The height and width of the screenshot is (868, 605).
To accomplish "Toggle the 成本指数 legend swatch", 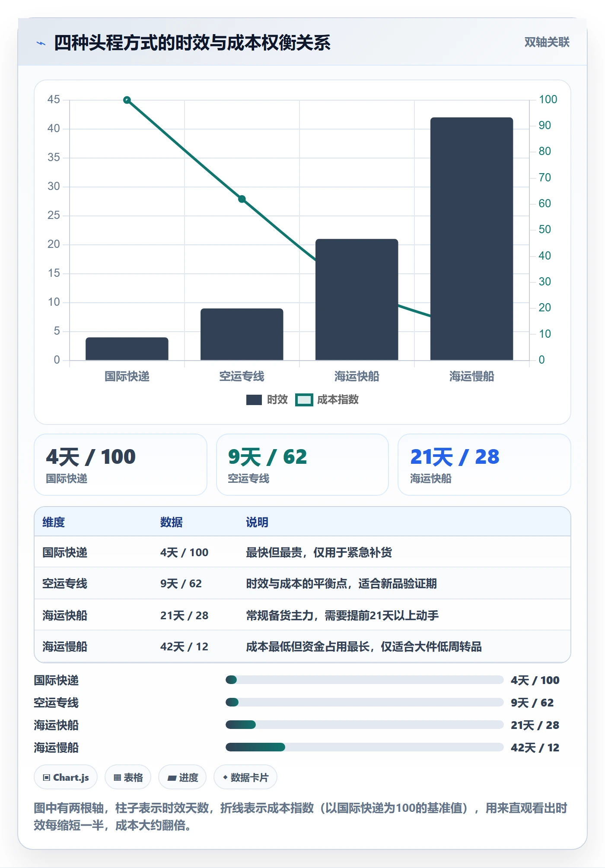I will (304, 400).
